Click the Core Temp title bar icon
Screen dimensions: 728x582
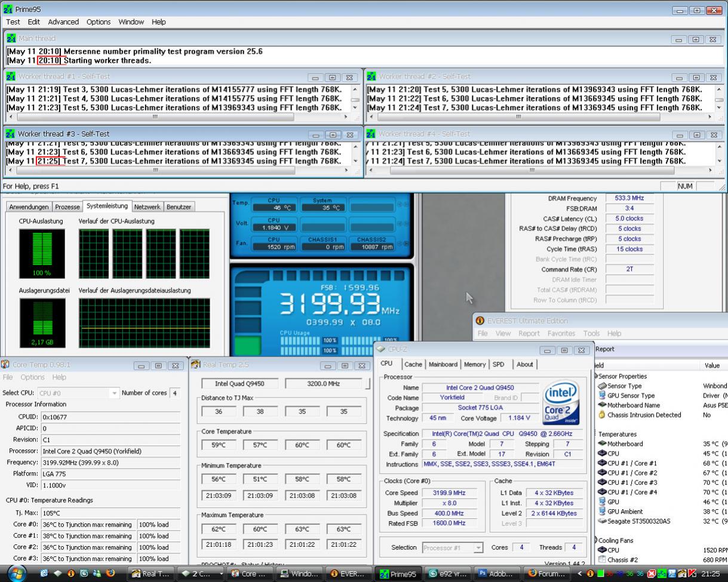point(6,364)
